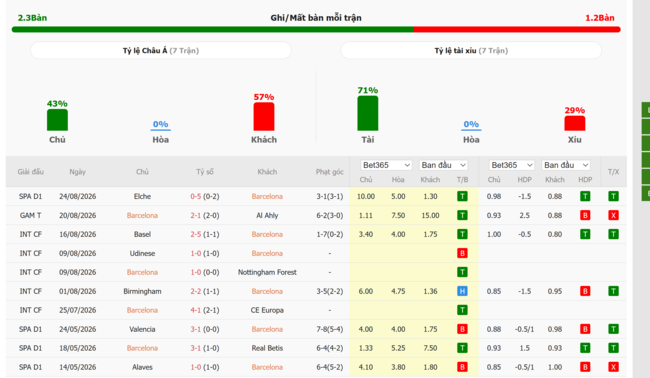Click the GAM T league label

pyautogui.click(x=30, y=216)
